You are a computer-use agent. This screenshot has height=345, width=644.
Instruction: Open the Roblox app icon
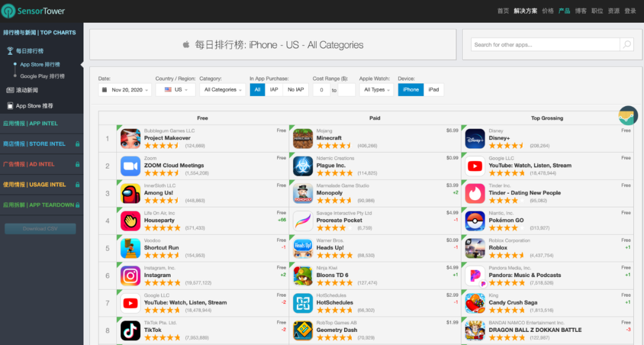(x=475, y=248)
